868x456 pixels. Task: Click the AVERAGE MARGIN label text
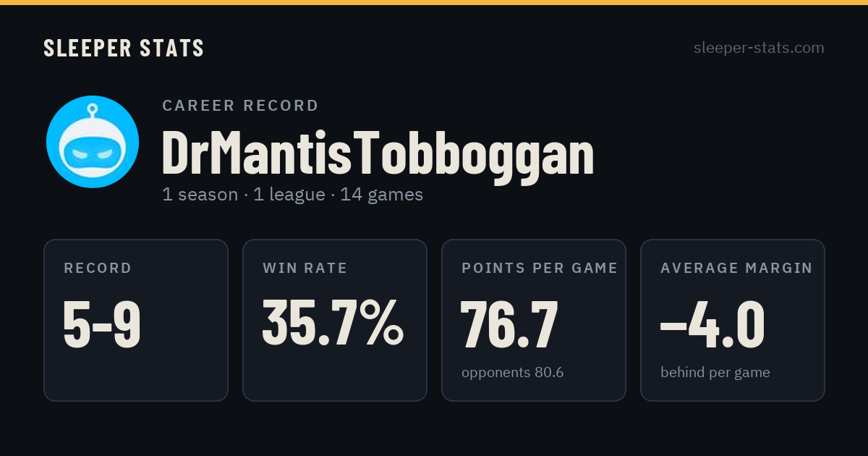click(736, 269)
